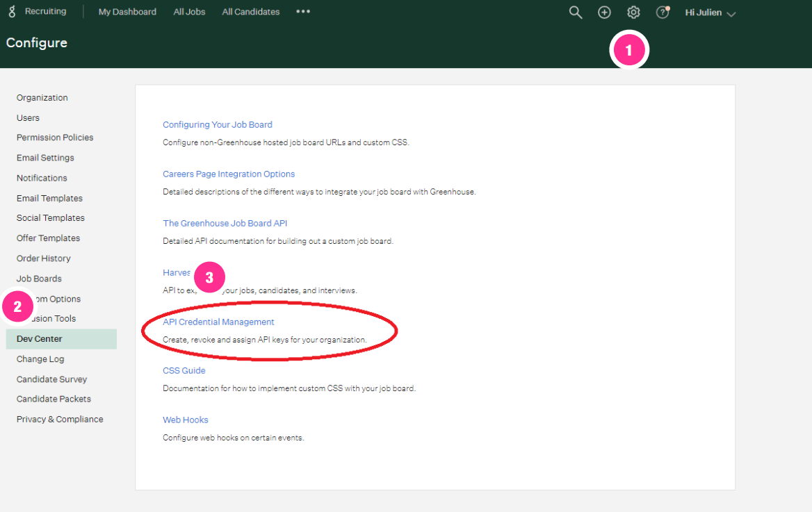This screenshot has height=512, width=812.
Task: View Order History in the sidebar
Action: [44, 258]
